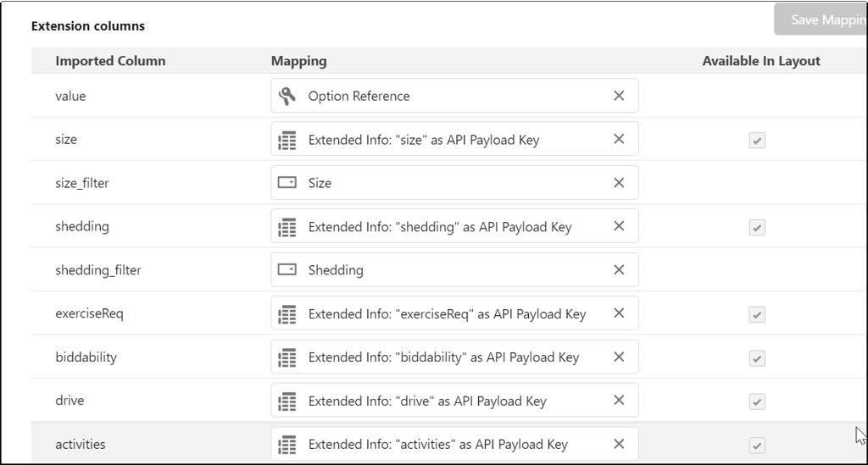Open the Extended Info "size" mapping field
Screen dimensions: 868x465
[x=454, y=139]
